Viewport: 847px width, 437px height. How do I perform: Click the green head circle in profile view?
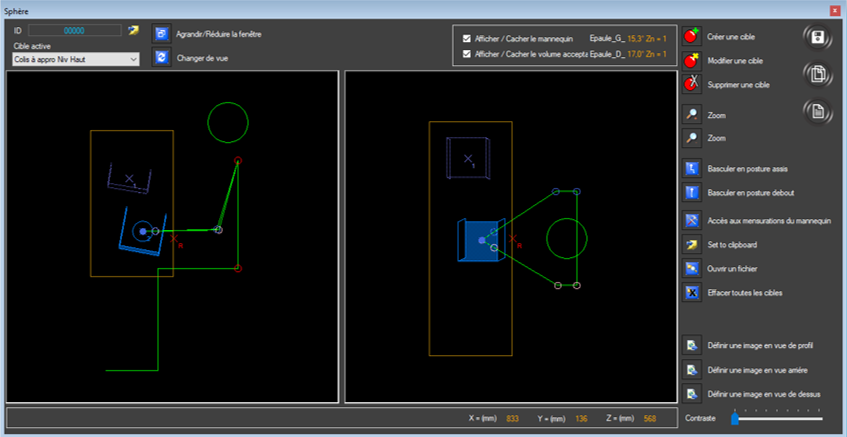228,123
